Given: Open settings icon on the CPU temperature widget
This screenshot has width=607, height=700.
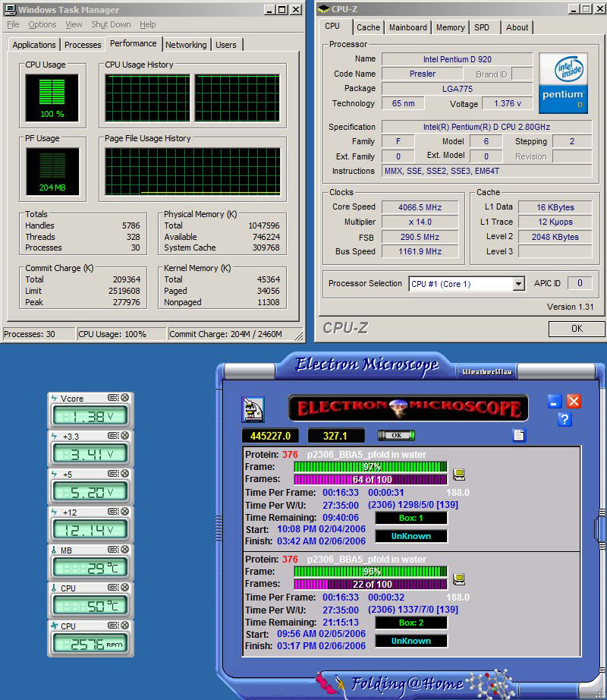Looking at the screenshot, I should pos(113,587).
